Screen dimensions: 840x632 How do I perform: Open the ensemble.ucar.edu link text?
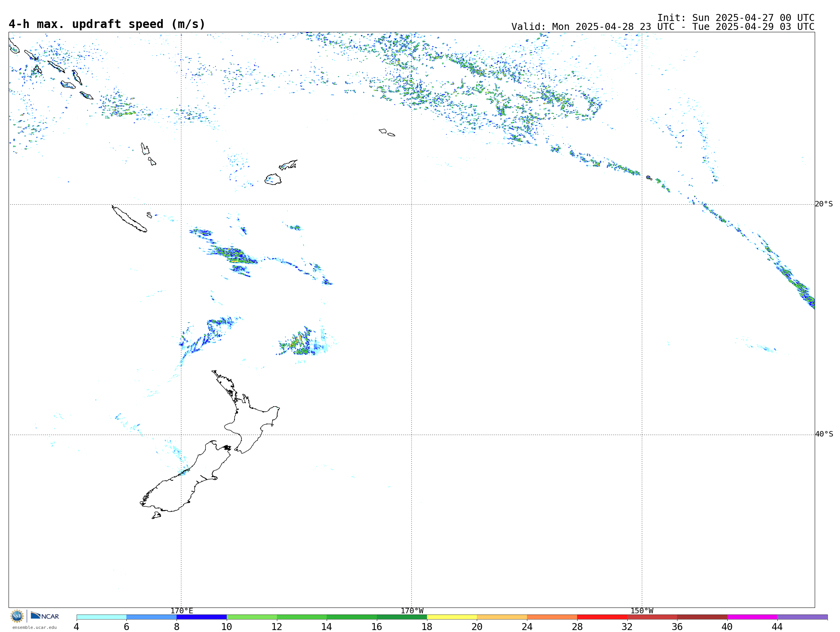click(34, 627)
